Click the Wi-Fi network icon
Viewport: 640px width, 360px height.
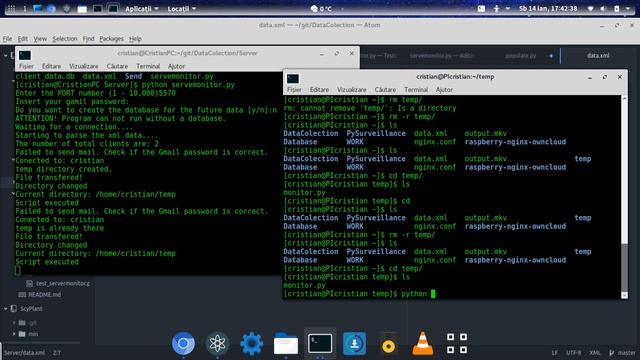coord(590,9)
